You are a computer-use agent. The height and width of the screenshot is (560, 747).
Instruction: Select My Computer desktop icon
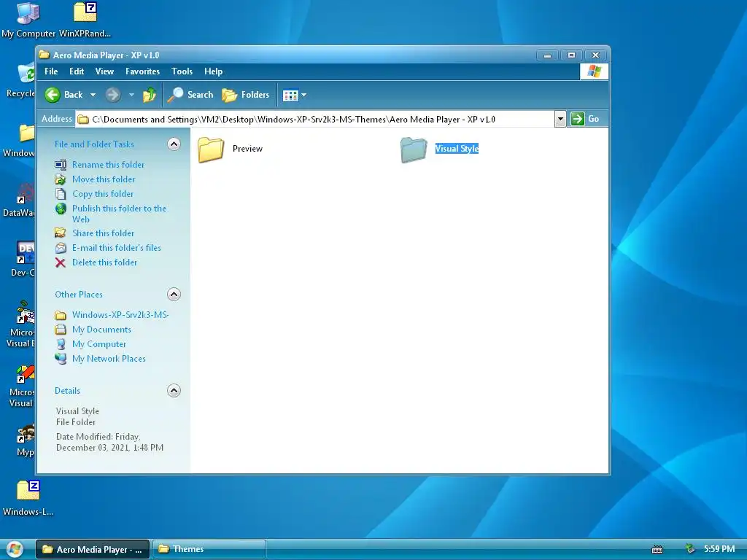tap(28, 20)
